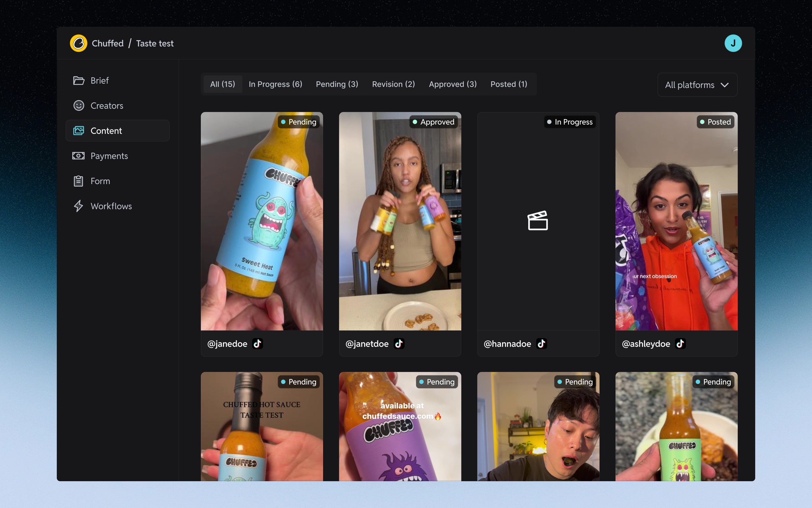The height and width of the screenshot is (508, 812).
Task: Click the clapperboard placeholder icon on hannadoe card
Action: [538, 221]
